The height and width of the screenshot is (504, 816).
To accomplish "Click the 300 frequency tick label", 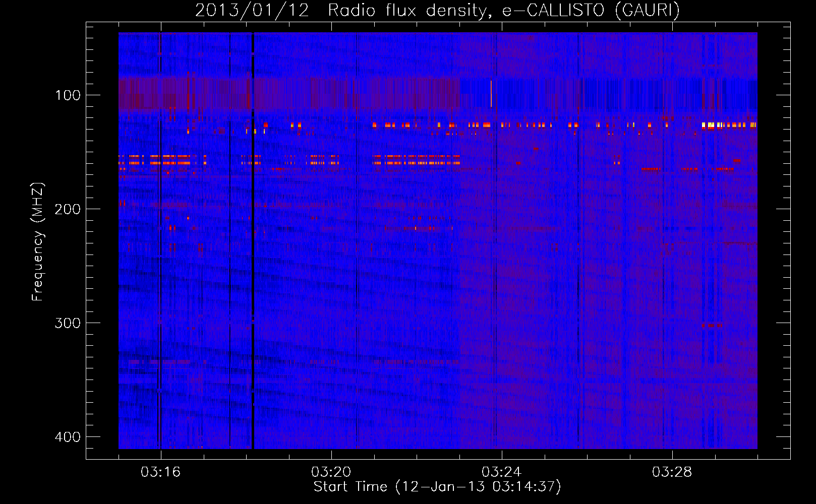I will tap(68, 323).
